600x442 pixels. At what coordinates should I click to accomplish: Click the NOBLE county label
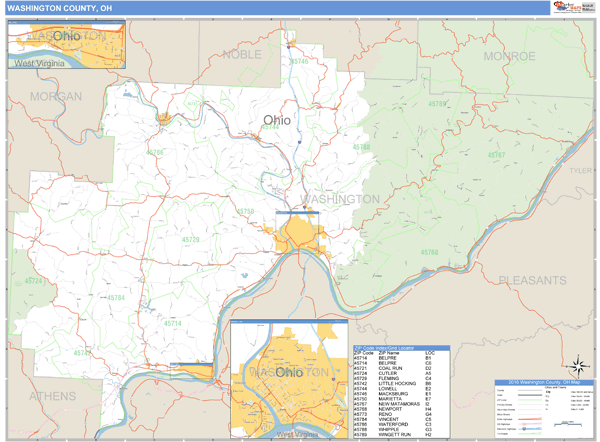tap(242, 54)
